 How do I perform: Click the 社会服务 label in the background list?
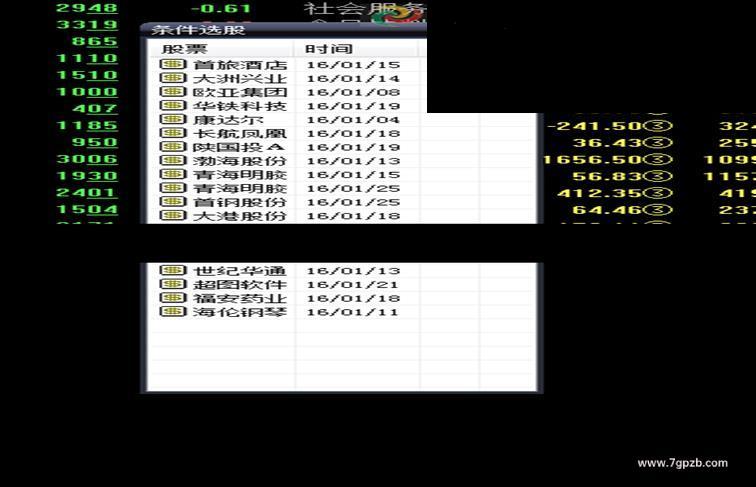click(365, 9)
